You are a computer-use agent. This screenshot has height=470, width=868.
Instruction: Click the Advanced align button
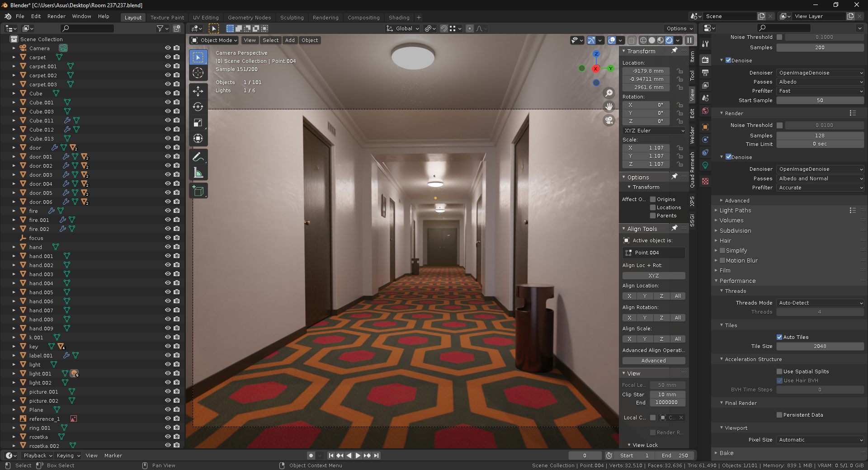[x=653, y=361]
